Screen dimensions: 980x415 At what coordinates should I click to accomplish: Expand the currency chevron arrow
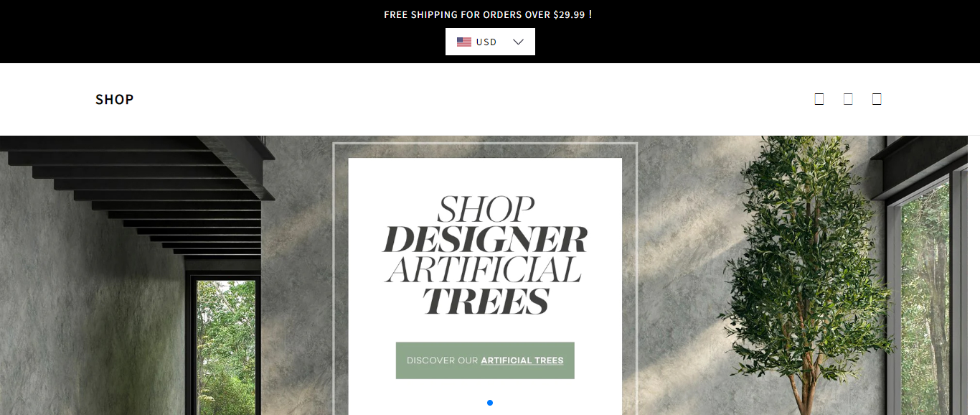pos(519,42)
